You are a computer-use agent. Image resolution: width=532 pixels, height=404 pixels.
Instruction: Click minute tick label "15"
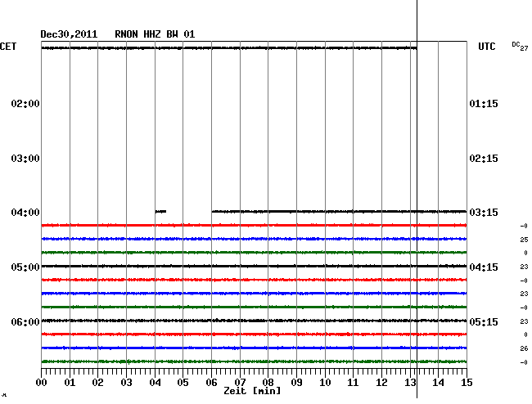click(x=467, y=383)
